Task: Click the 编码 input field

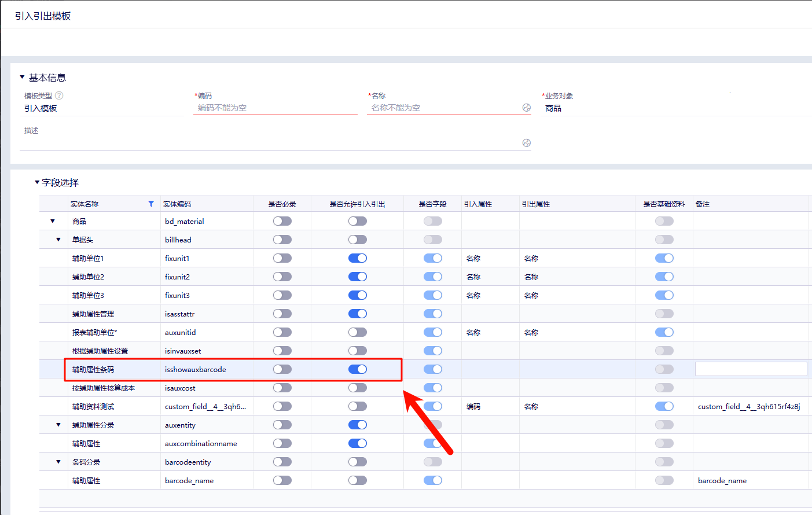Action: [x=275, y=108]
